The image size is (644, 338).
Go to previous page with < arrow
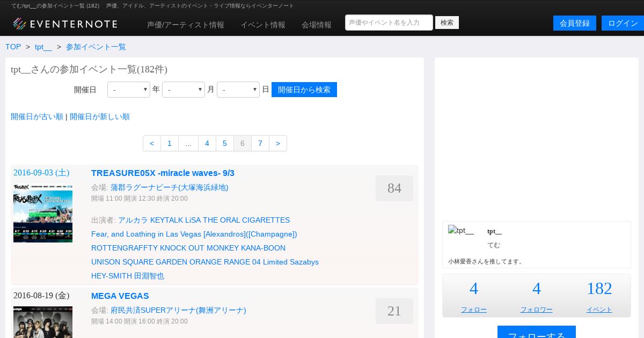click(152, 143)
